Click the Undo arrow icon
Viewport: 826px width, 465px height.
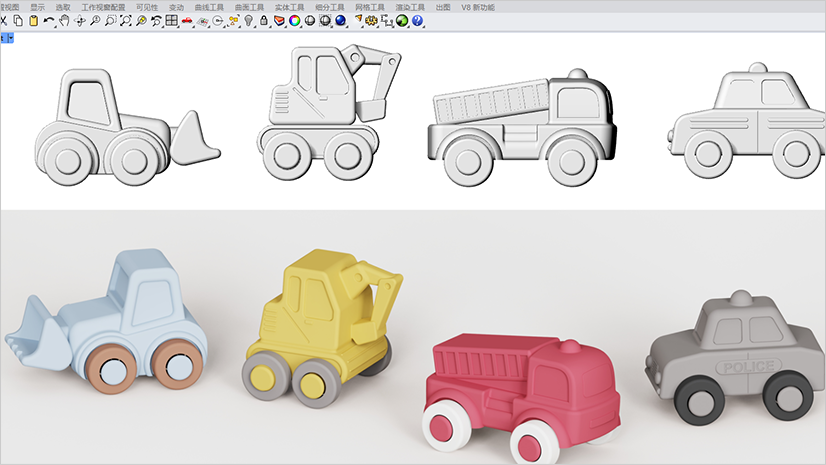coord(48,20)
